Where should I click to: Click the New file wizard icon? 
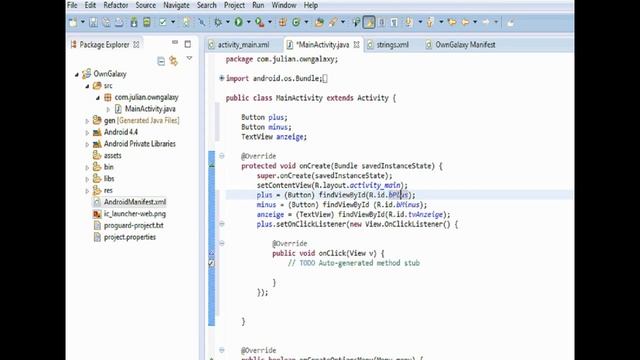(73, 22)
